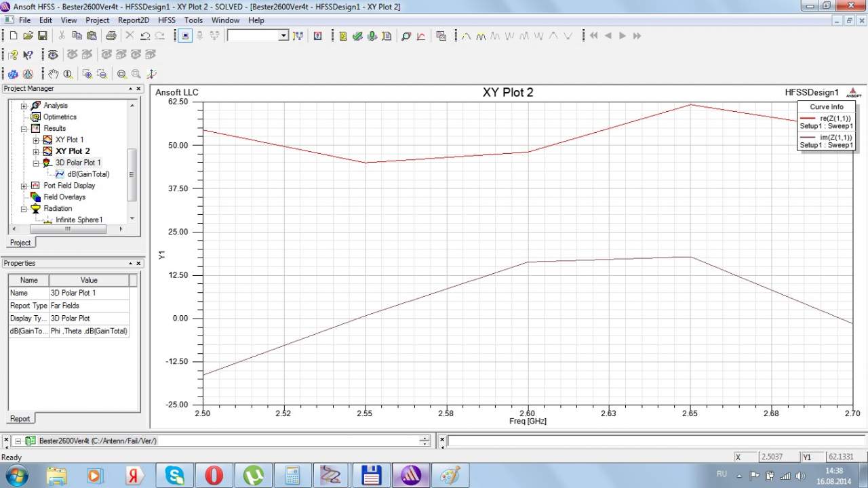Collapse the 3D Polar Plot 1 node
Viewport: 868px width, 488px height.
pyautogui.click(x=36, y=163)
